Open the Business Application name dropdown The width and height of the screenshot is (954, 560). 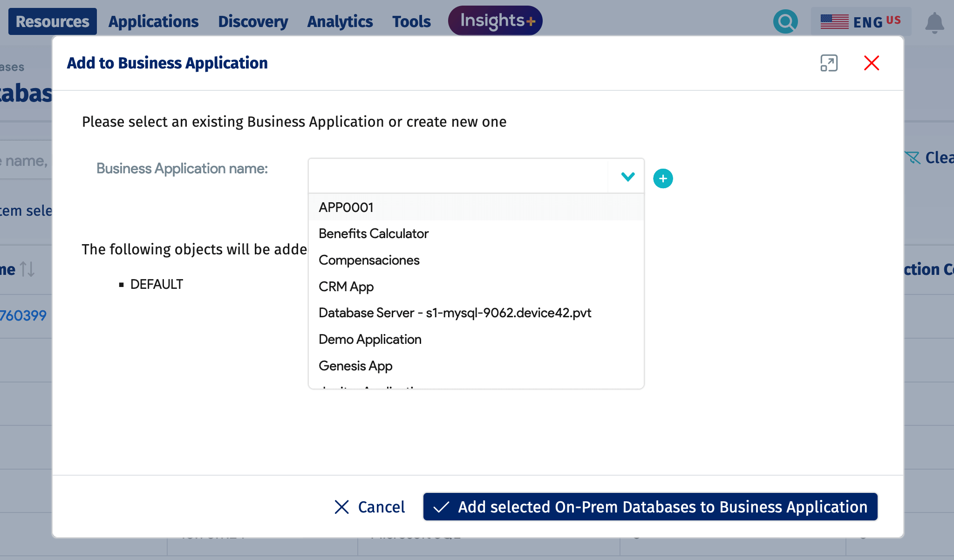627,177
